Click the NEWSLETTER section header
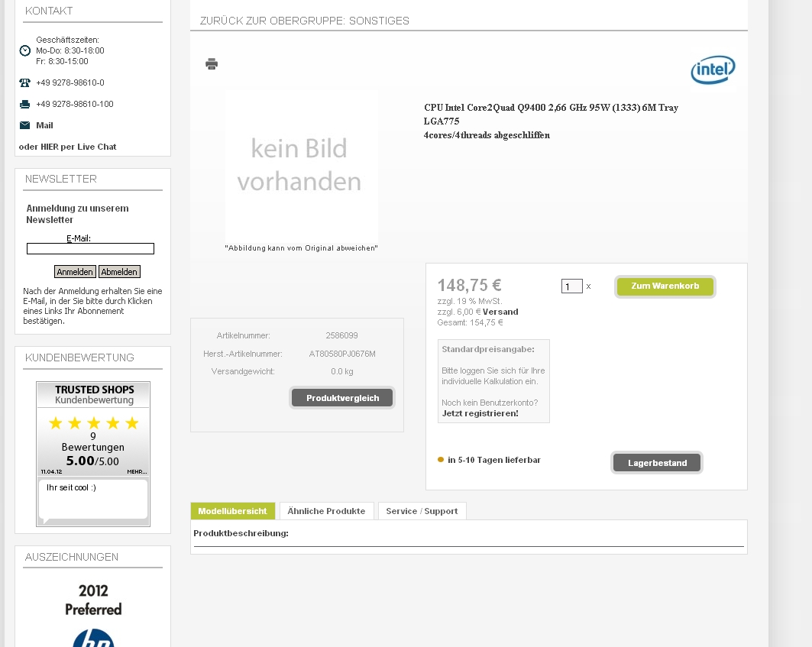Viewport: 812px width, 647px height. click(x=60, y=179)
